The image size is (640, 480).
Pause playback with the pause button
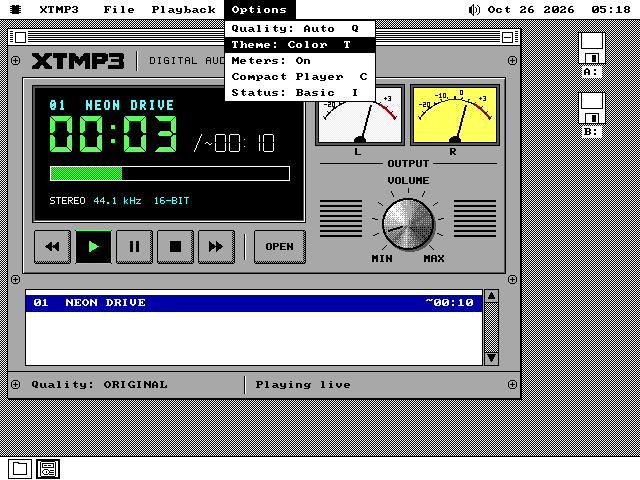pos(134,247)
